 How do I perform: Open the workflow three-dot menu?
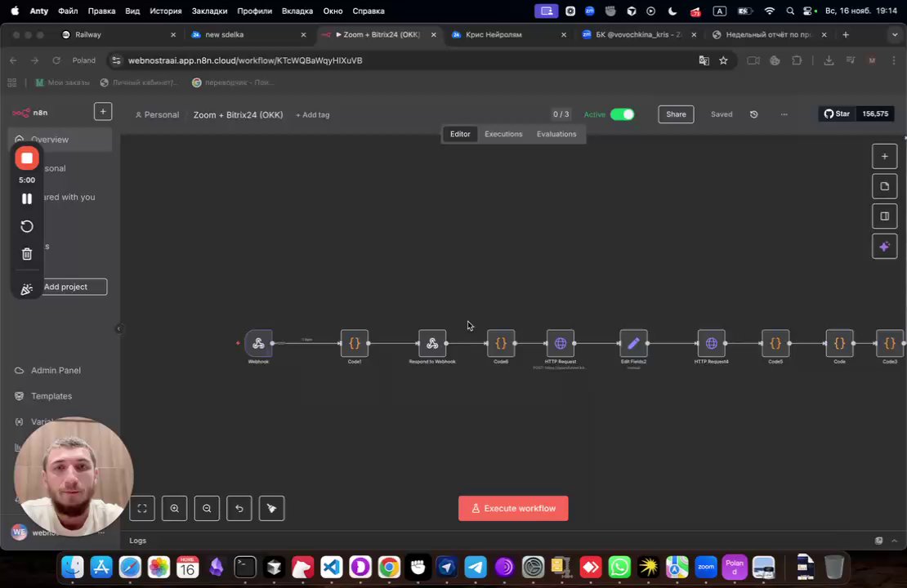(784, 114)
